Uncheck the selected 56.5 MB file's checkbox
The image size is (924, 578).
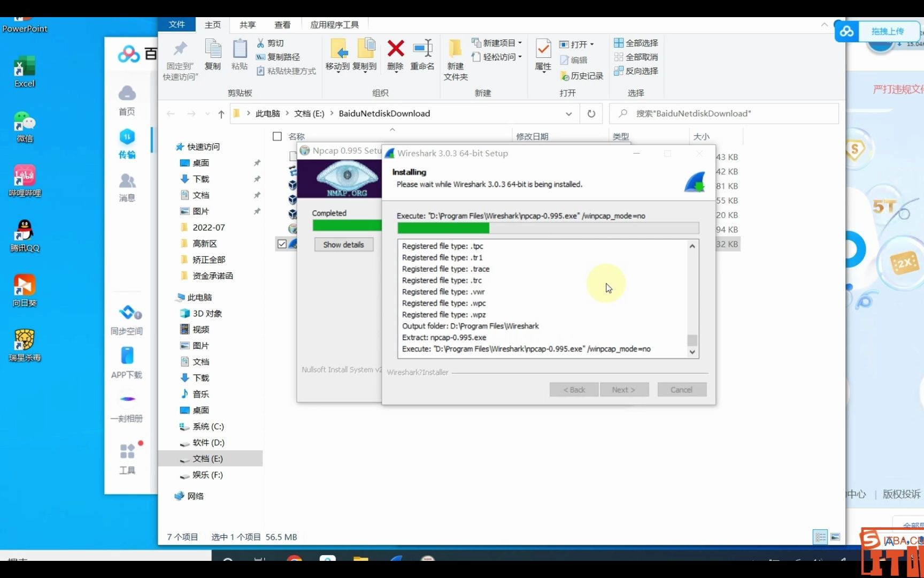coord(282,244)
